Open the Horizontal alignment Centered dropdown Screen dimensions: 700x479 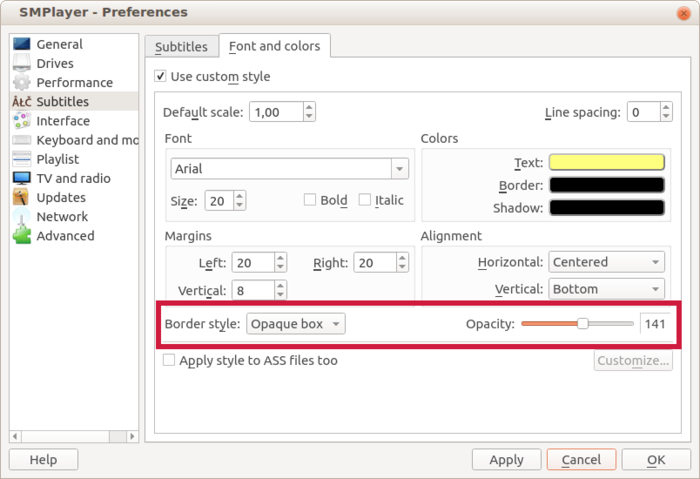pos(606,262)
